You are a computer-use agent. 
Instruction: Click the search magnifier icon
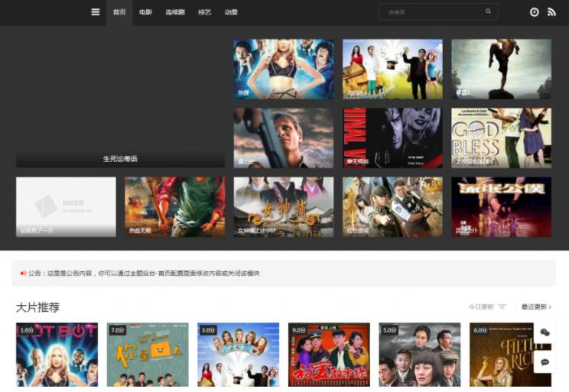[x=488, y=11]
